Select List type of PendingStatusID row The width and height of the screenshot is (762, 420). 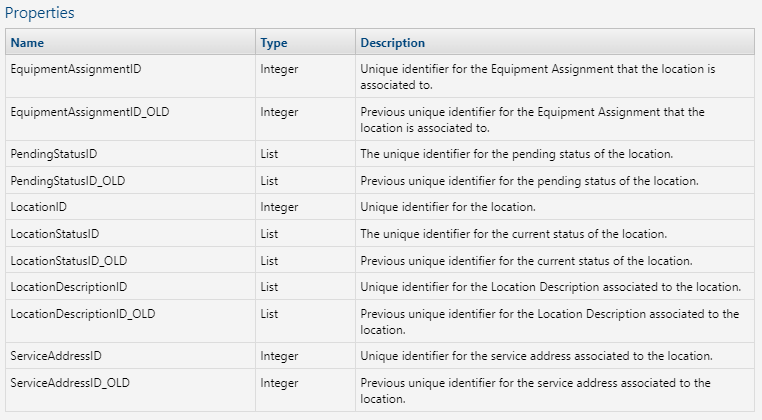[x=269, y=154]
